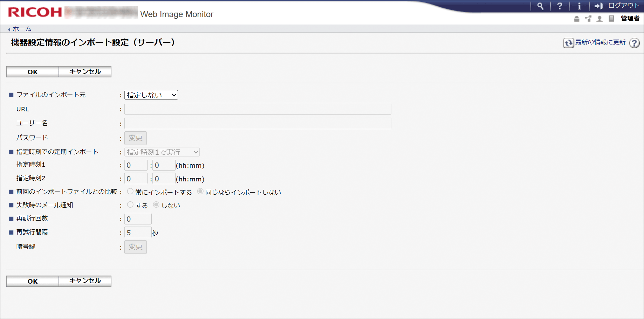Click the search magnifier icon in header
Screen dimensions: 644x319
pos(540,6)
